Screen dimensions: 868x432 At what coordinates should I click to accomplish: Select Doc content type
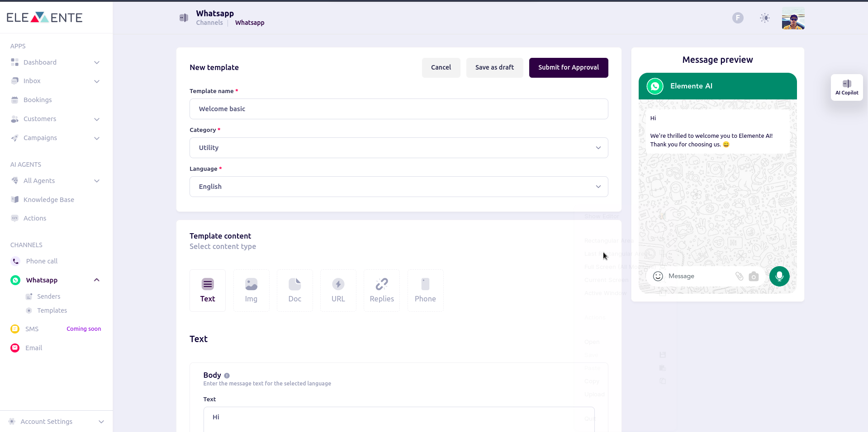pos(295,291)
